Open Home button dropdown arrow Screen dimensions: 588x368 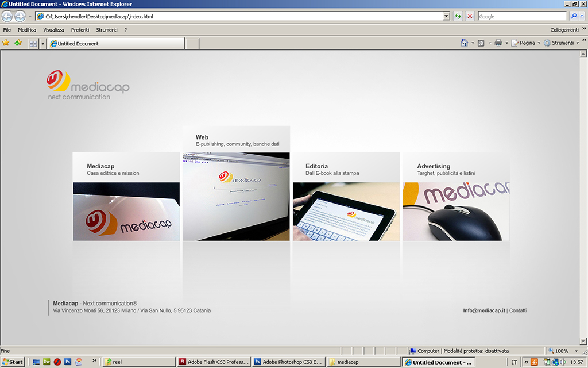pyautogui.click(x=473, y=43)
